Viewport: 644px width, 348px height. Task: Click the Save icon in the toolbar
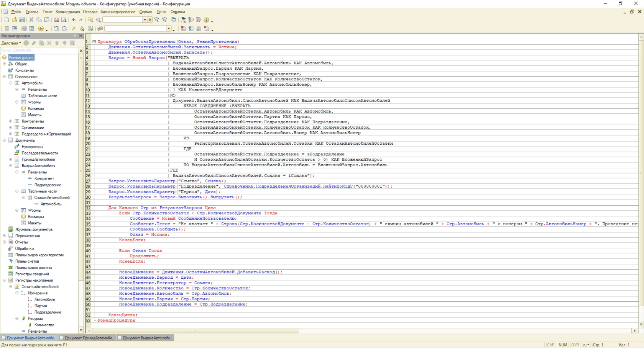(22, 20)
